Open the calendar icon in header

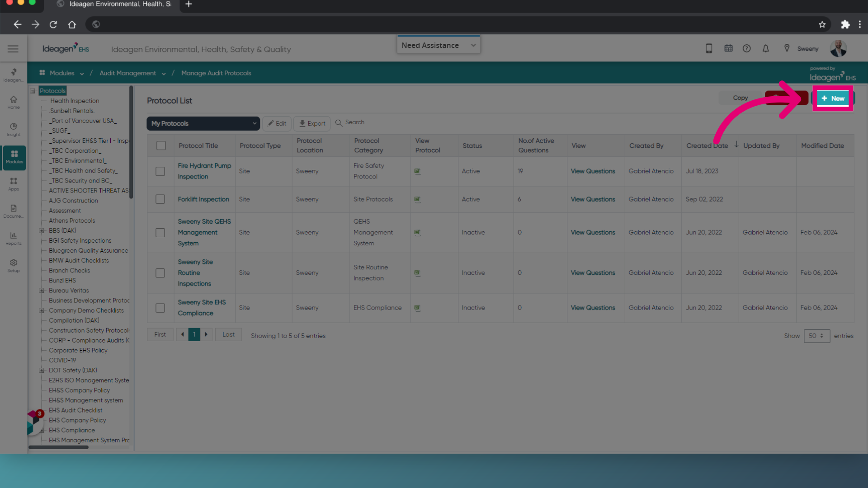coord(728,48)
